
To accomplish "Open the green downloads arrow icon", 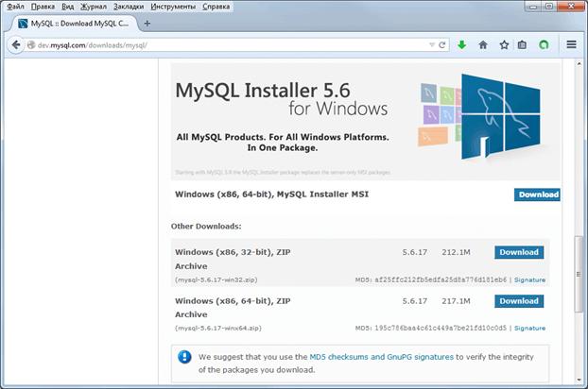I will 462,45.
